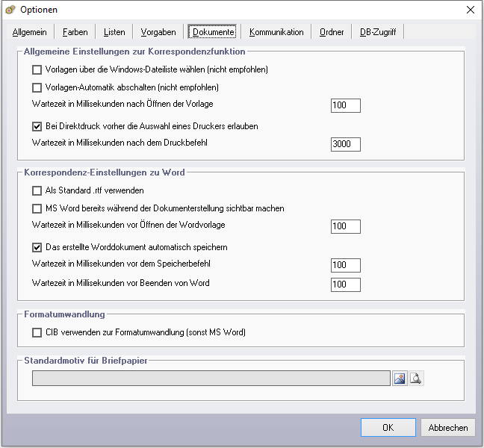Screen dimensions: 484x448
Task: Click the image picker icon for Briefpapier motif
Action: 400,379
